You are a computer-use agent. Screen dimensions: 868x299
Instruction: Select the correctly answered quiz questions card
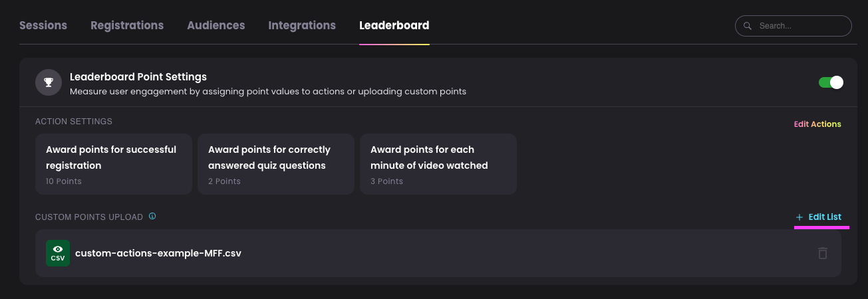pyautogui.click(x=276, y=164)
